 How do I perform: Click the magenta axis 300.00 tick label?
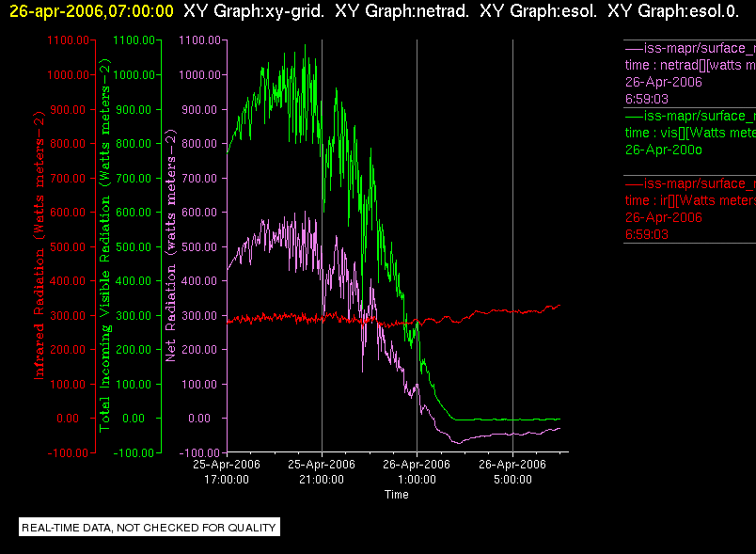pos(199,316)
